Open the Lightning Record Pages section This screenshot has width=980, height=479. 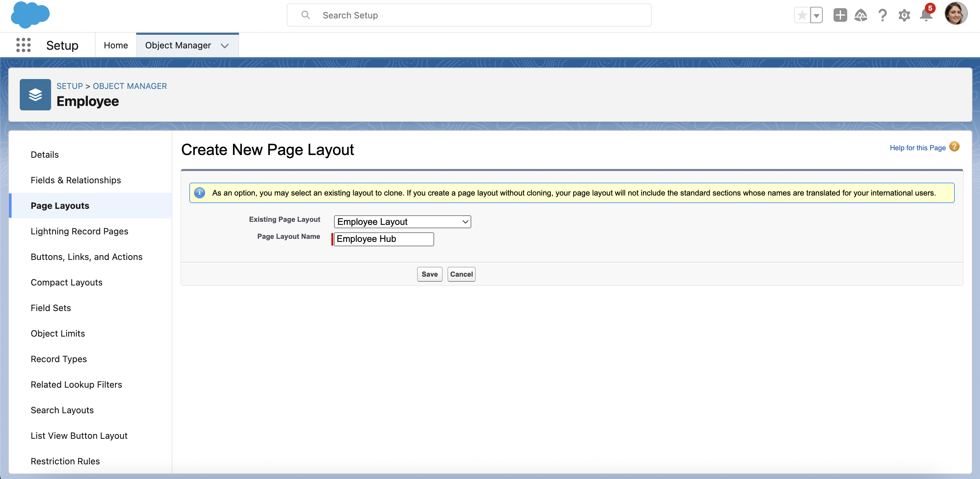tap(79, 231)
